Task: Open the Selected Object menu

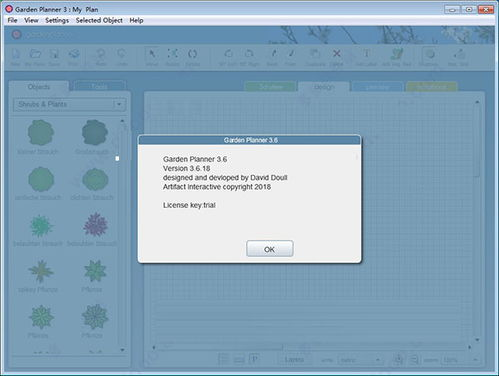Action: coord(99,20)
